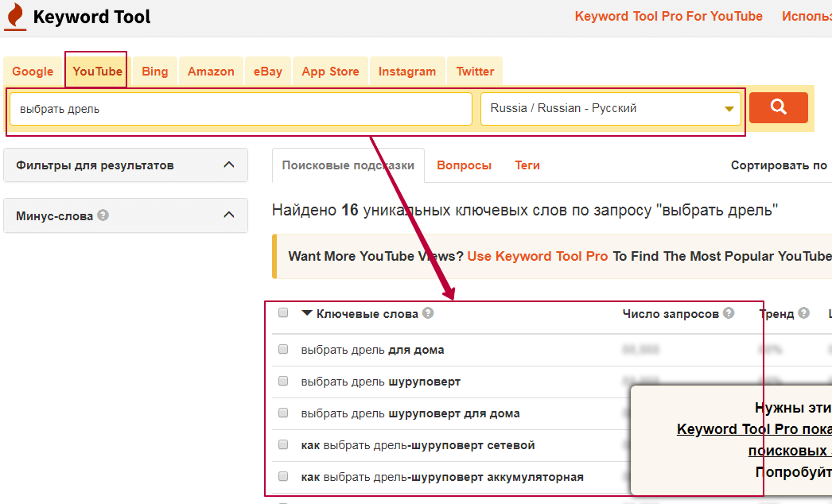Click the Use Keyword Tool Pro link
This screenshot has width=832, height=504.
point(537,256)
